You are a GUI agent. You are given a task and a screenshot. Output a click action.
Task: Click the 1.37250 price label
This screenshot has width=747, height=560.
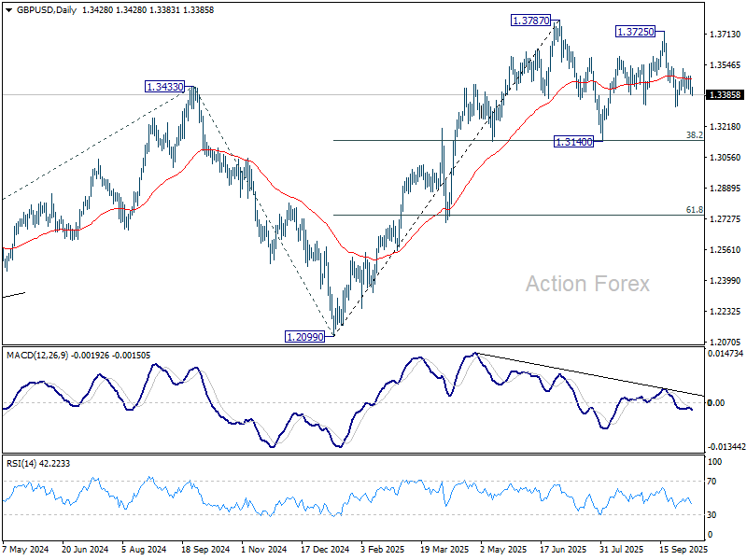click(x=636, y=32)
